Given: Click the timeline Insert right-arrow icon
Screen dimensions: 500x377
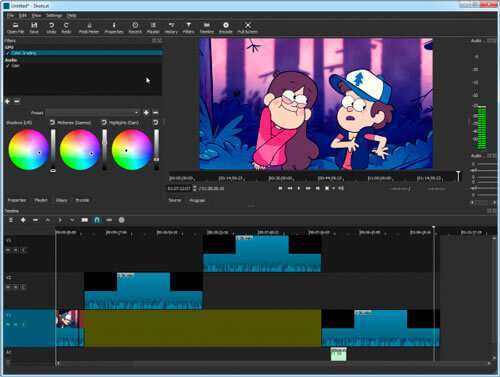Looking at the screenshot, I should (60, 220).
